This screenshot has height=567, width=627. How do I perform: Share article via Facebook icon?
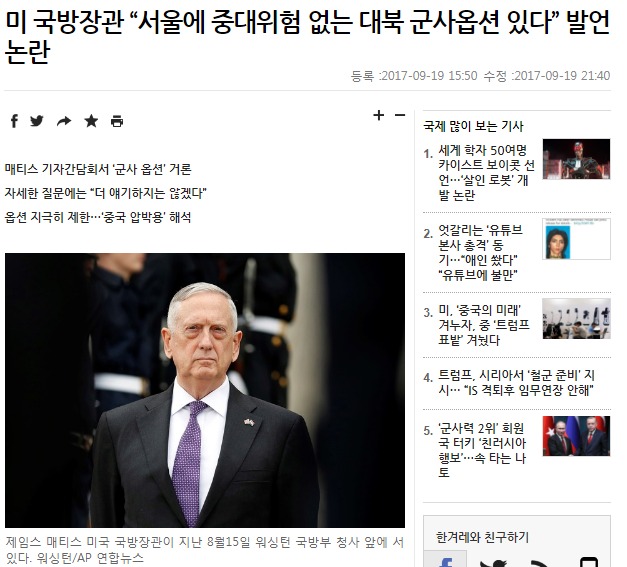[x=14, y=121]
